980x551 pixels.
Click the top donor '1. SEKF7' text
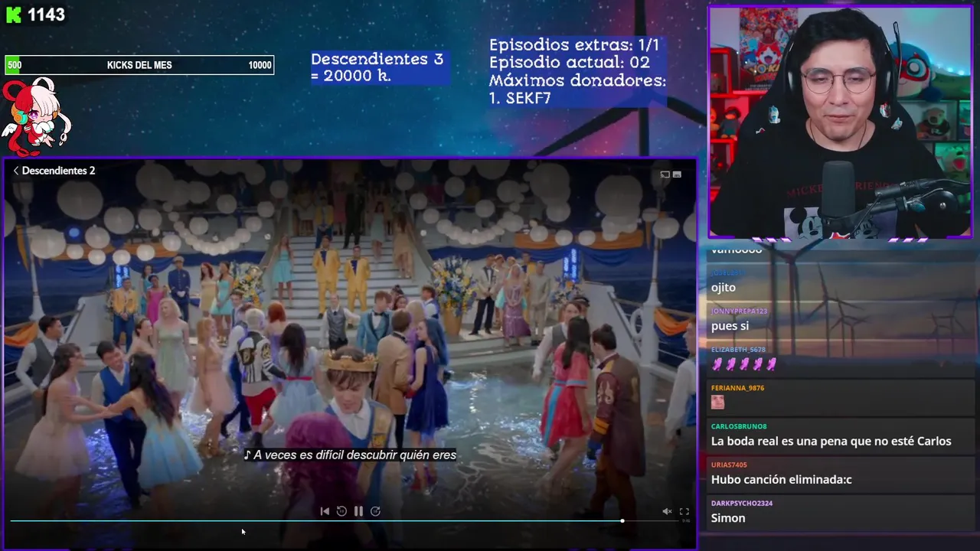pos(520,98)
